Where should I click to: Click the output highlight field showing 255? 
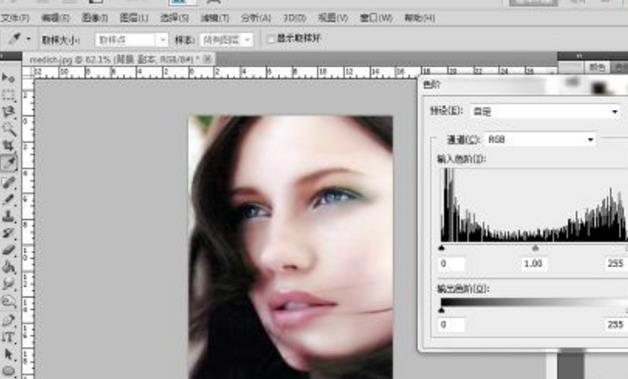point(616,325)
